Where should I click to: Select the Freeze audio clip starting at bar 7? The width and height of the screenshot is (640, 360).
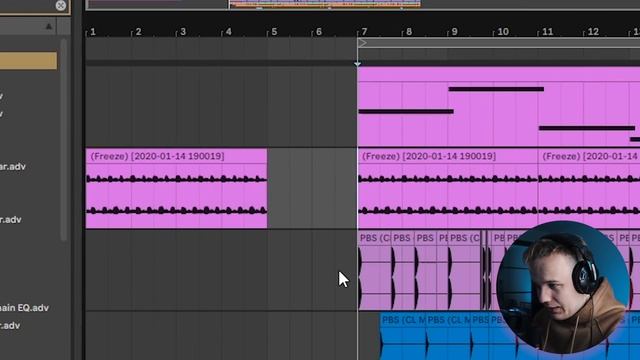(x=448, y=188)
